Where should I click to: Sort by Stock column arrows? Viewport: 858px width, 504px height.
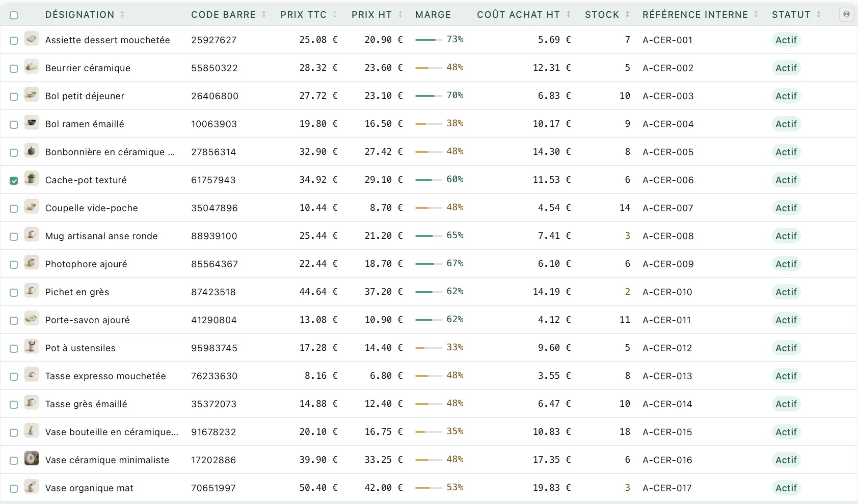pyautogui.click(x=627, y=15)
